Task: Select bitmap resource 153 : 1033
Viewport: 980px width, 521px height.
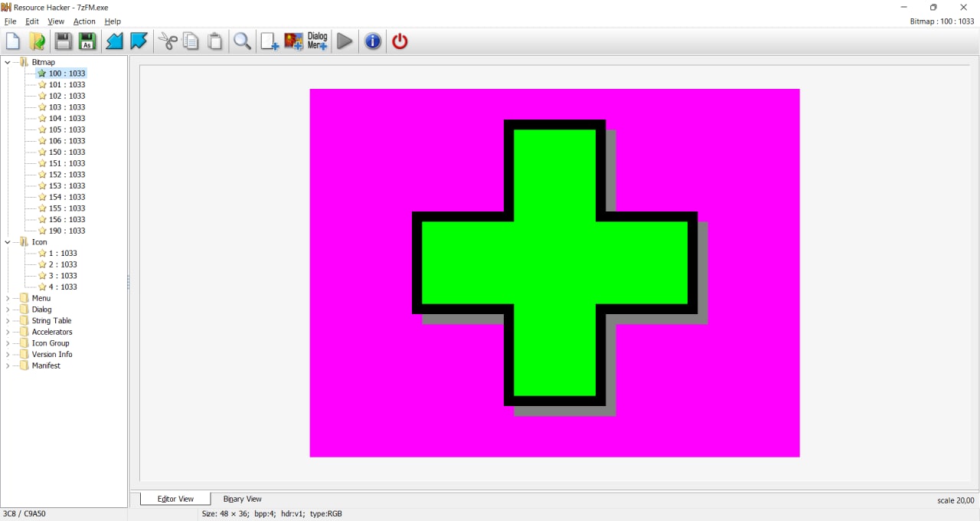Action: pyautogui.click(x=67, y=186)
